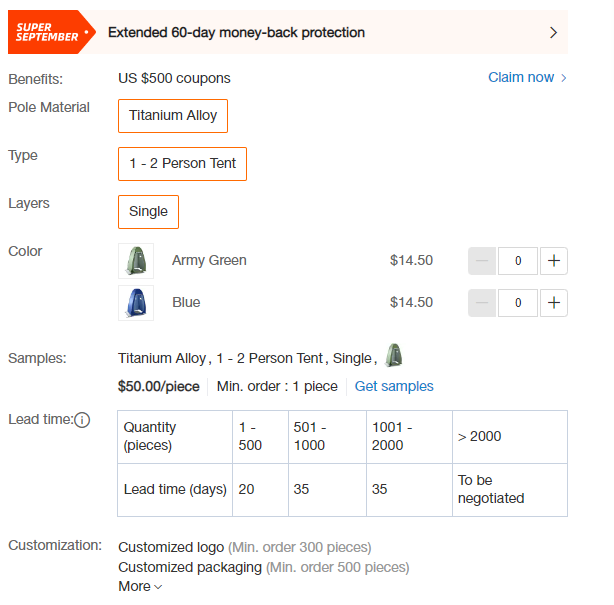Screen dimensions: 614x605
Task: Click the Blue tent thumbnail
Action: [136, 303]
